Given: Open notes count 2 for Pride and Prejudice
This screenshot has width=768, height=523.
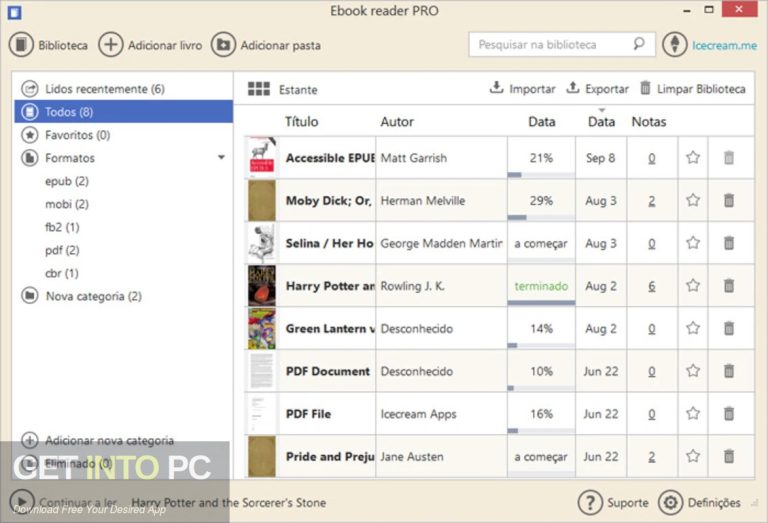Looking at the screenshot, I should tap(651, 456).
